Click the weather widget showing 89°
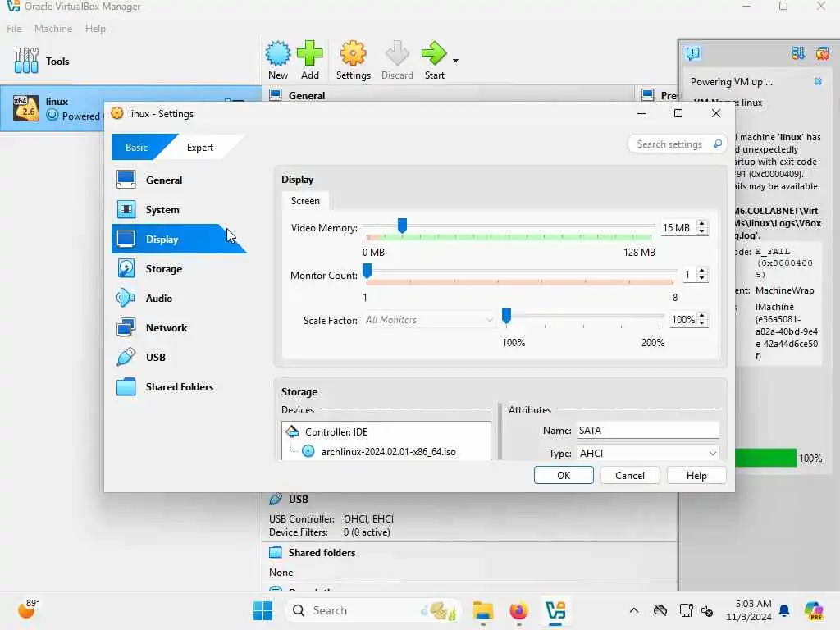840x630 pixels. point(28,609)
